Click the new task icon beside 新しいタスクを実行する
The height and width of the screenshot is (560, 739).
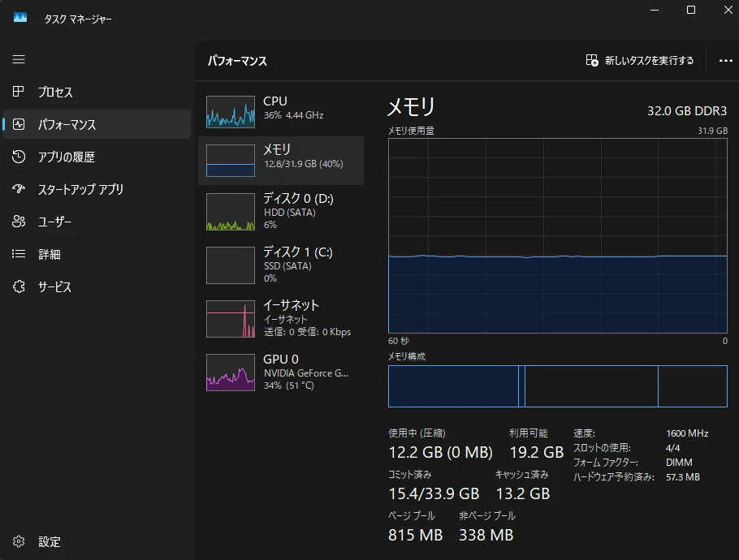(x=592, y=60)
